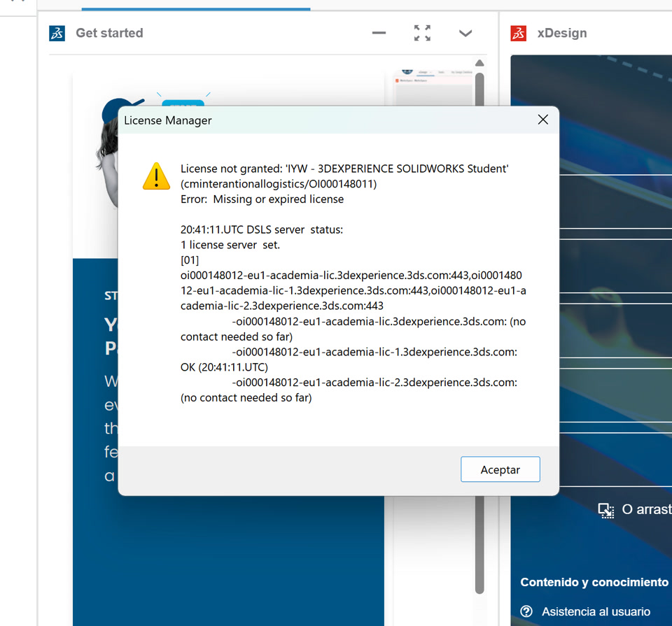This screenshot has width=672, height=626.
Task: Open Asistencia al usuario link in xDesign
Action: 596,611
